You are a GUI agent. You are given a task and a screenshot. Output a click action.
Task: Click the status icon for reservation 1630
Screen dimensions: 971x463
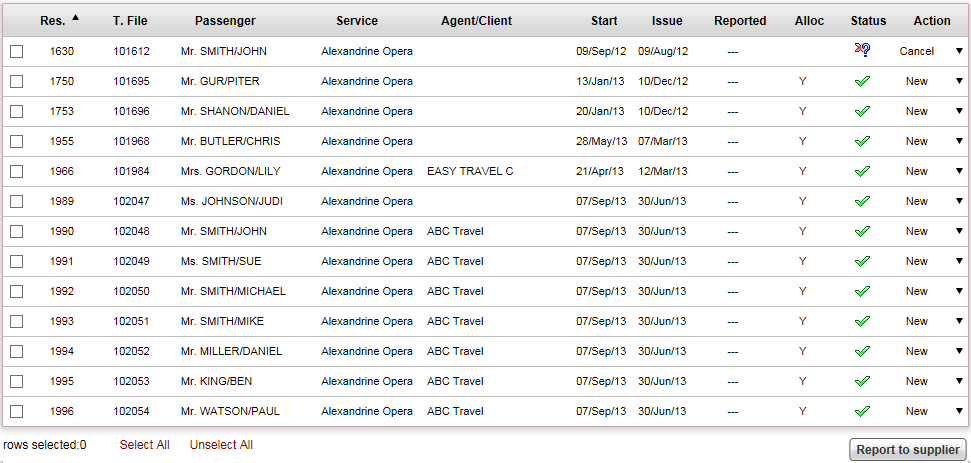tap(863, 51)
